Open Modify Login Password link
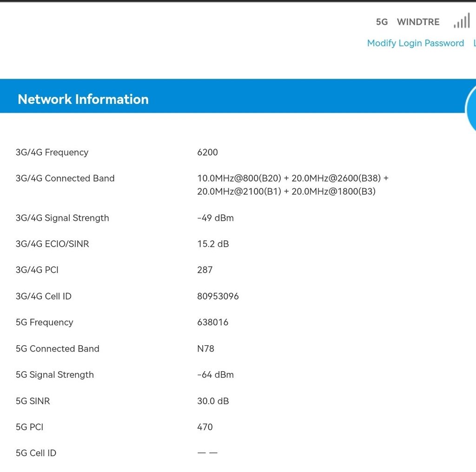This screenshot has width=476, height=472. (x=415, y=43)
